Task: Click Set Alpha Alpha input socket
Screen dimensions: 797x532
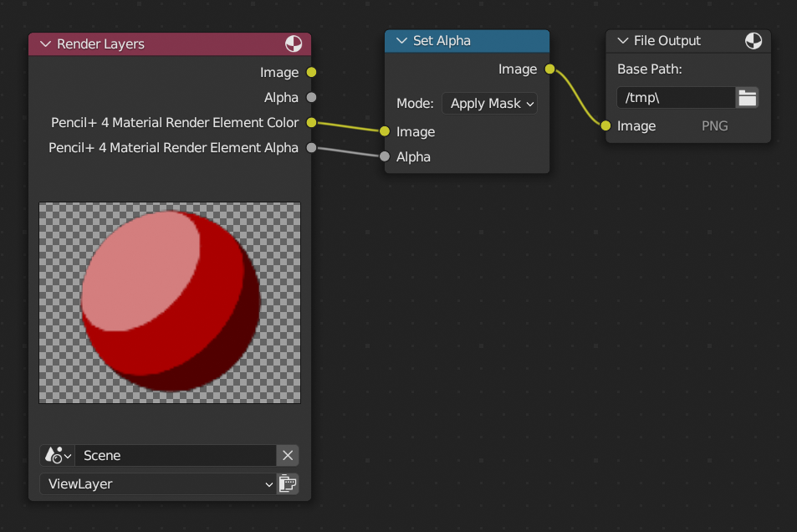Action: point(385,156)
